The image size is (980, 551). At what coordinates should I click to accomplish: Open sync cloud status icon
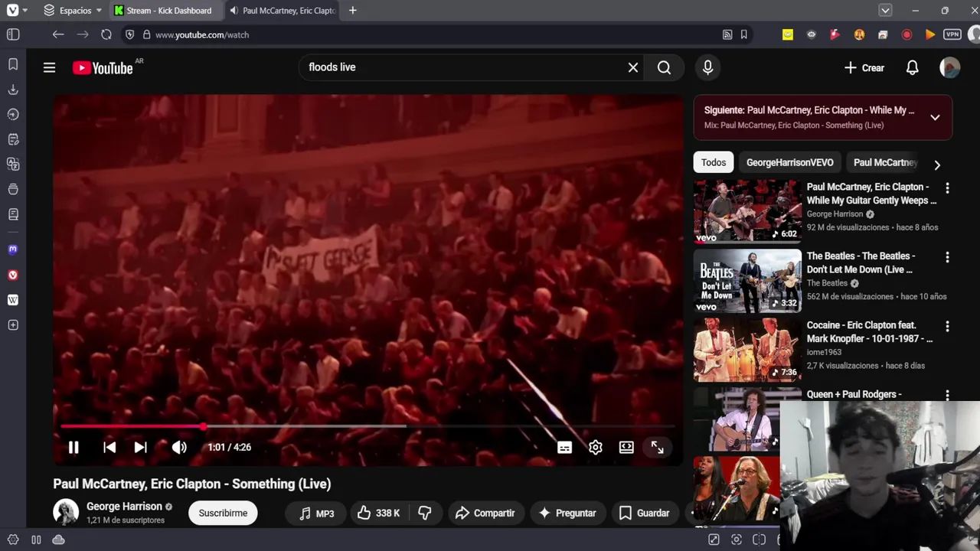tap(58, 540)
